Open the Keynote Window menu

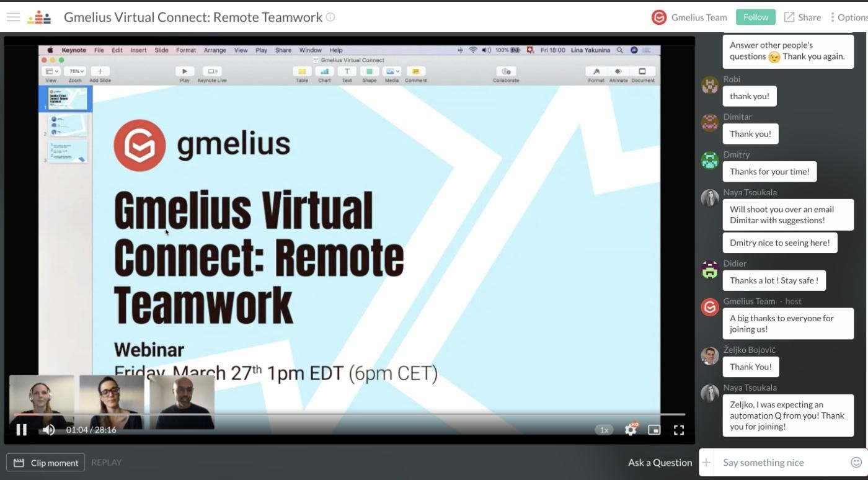point(310,50)
